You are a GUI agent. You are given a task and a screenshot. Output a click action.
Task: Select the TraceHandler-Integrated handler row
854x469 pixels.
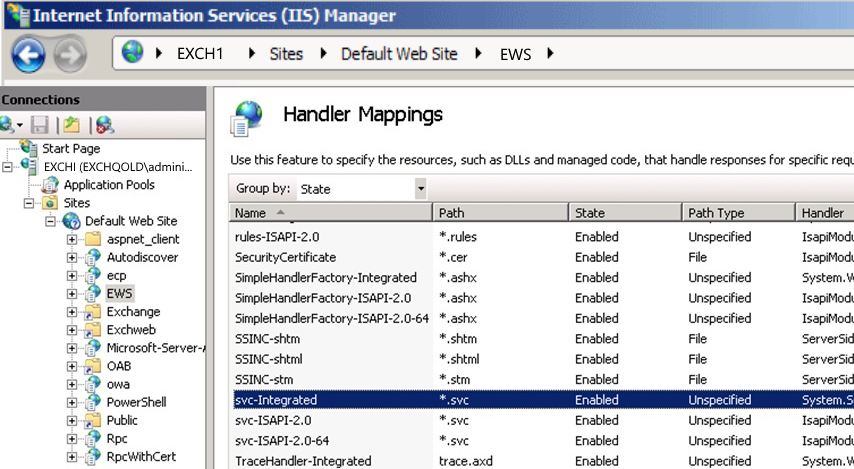pos(544,461)
